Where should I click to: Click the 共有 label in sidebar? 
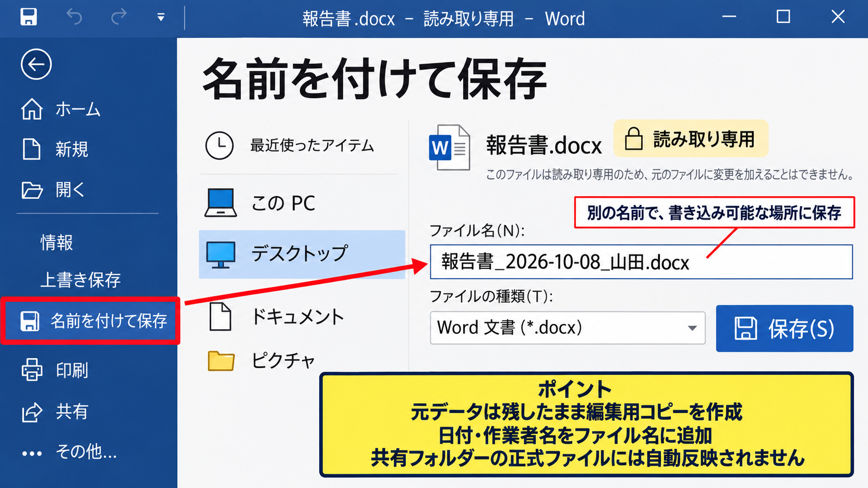(x=72, y=412)
